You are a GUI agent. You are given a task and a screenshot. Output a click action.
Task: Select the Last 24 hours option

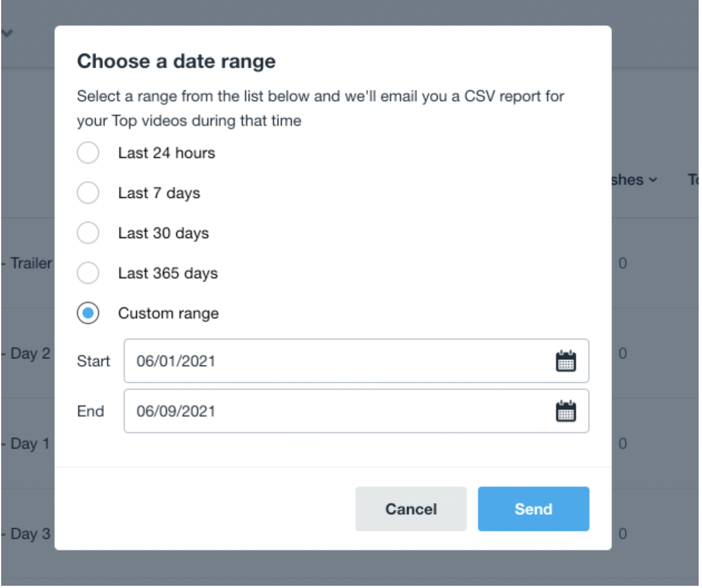[x=88, y=153]
